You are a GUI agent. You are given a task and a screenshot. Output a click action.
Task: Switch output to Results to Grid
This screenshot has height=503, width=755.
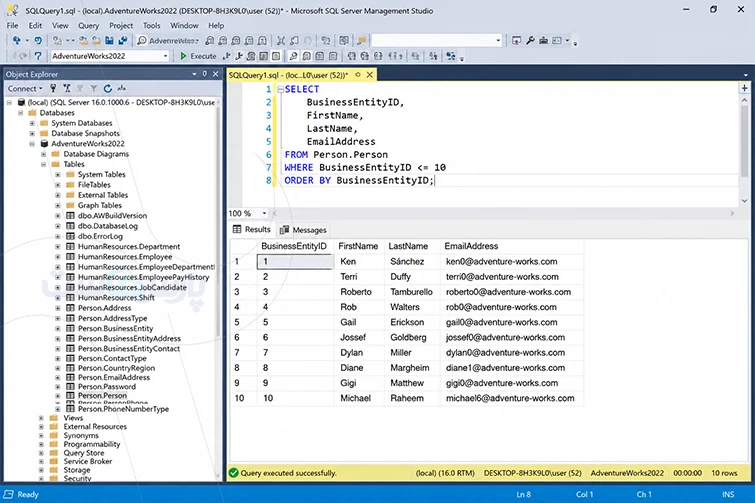(364, 56)
